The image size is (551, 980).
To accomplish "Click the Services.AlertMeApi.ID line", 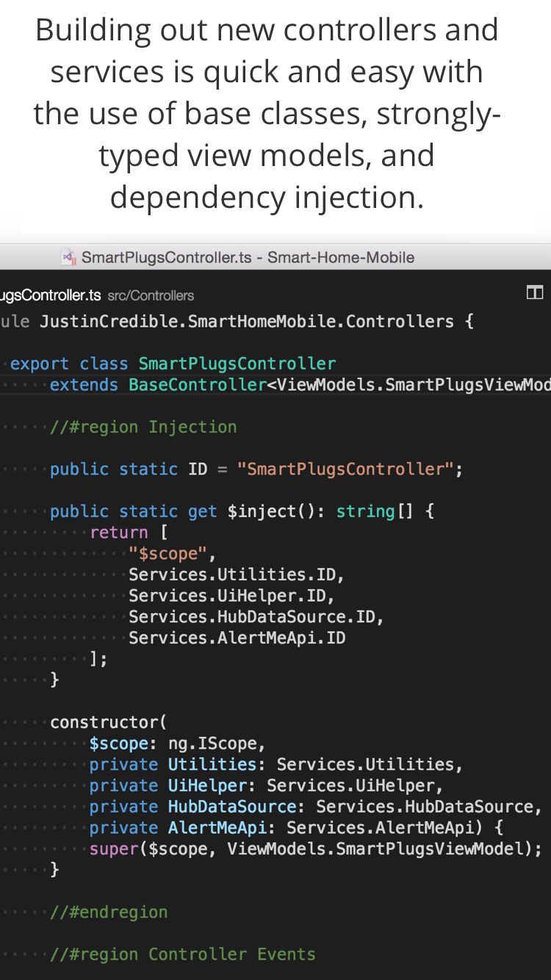I will click(x=237, y=638).
